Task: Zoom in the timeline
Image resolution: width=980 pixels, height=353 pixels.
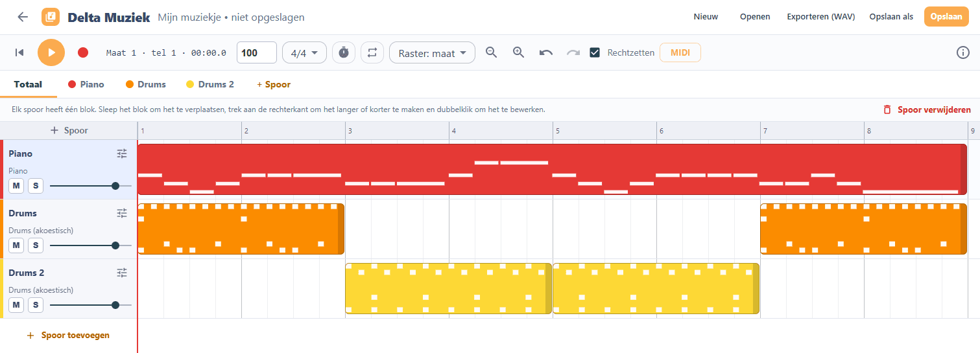Action: 519,52
